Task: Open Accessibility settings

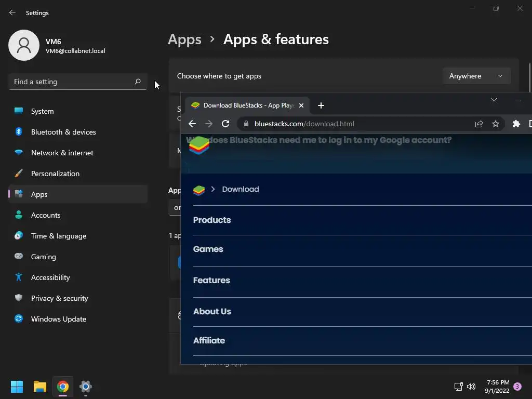Action: [x=78, y=277]
